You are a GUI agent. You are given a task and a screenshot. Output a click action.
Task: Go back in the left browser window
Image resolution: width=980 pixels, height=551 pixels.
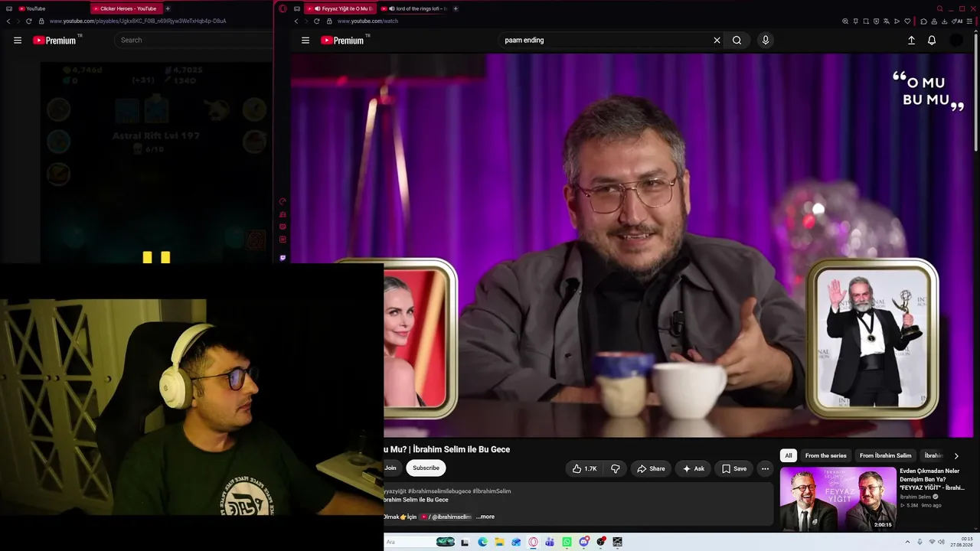[x=8, y=21]
